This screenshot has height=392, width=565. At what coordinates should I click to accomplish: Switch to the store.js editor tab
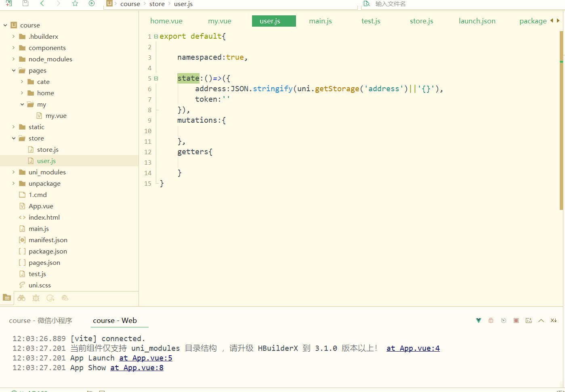coord(421,21)
